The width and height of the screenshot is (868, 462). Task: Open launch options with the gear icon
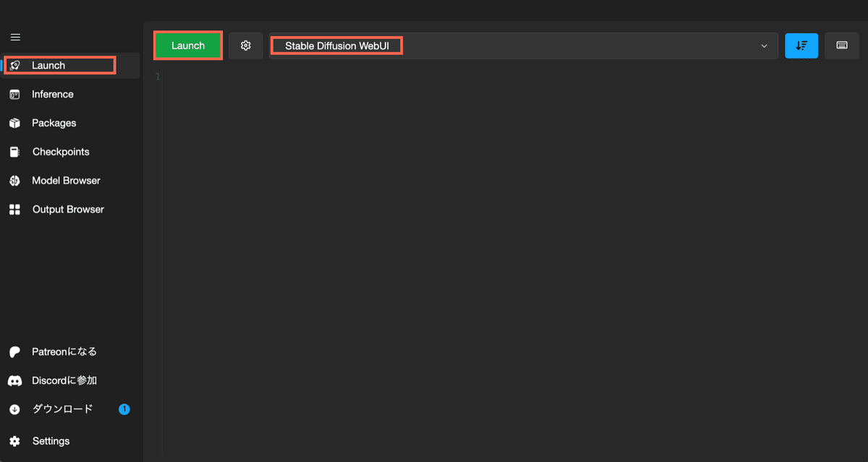(x=245, y=45)
